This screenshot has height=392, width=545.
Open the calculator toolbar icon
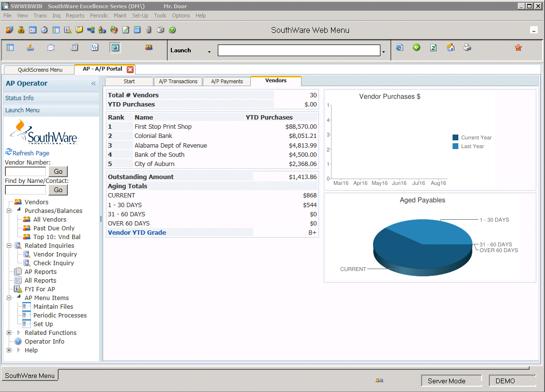click(137, 30)
